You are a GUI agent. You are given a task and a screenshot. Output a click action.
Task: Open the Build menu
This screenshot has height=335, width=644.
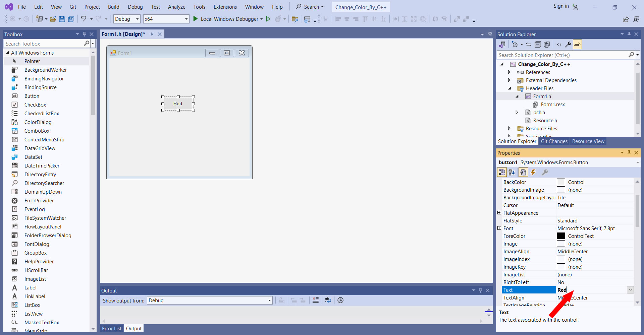click(113, 7)
